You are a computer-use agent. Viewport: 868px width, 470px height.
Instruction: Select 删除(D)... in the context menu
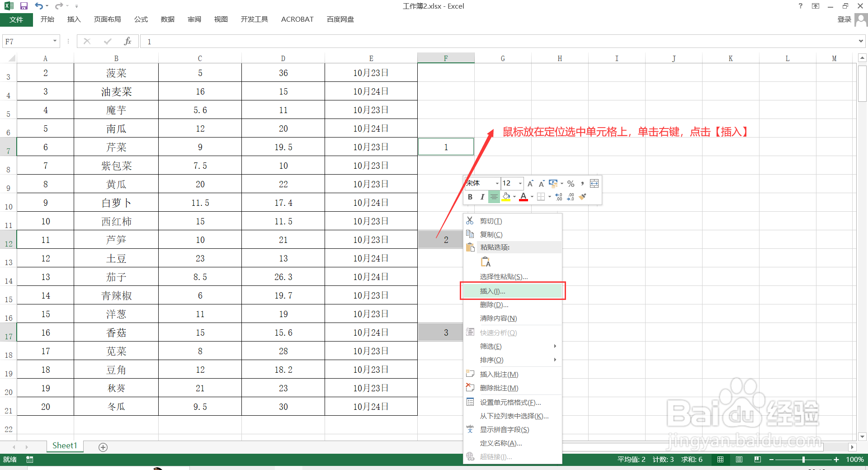coord(513,305)
